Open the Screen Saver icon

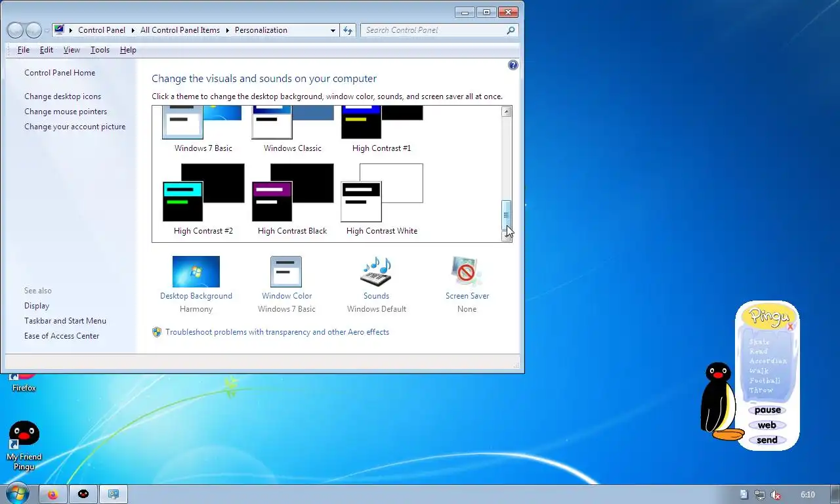point(467,272)
